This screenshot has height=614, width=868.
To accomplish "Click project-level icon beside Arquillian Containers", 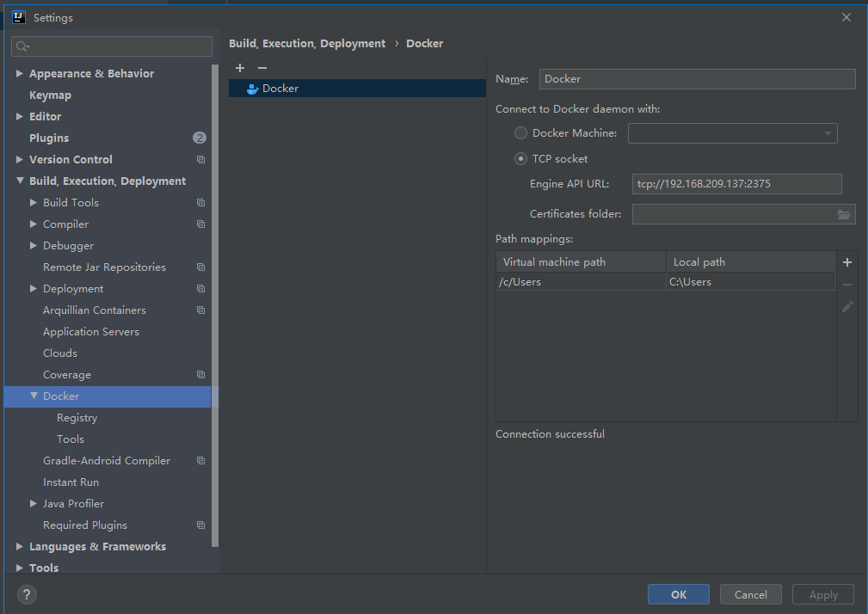I will [x=201, y=310].
